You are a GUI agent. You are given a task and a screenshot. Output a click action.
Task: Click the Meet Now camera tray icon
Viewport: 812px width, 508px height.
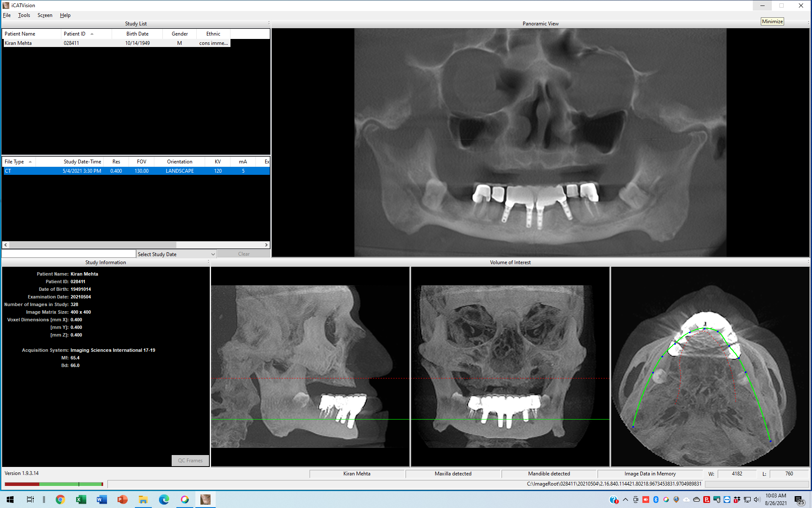pyautogui.click(x=636, y=500)
